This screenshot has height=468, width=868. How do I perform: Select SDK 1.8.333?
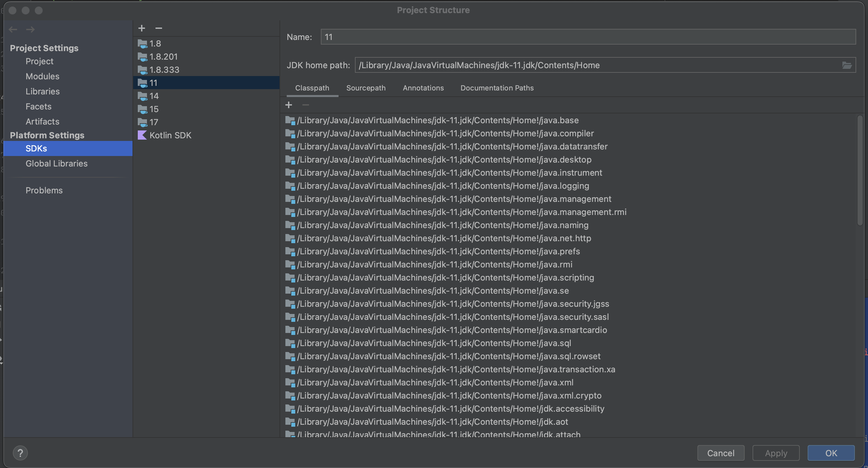click(x=165, y=70)
